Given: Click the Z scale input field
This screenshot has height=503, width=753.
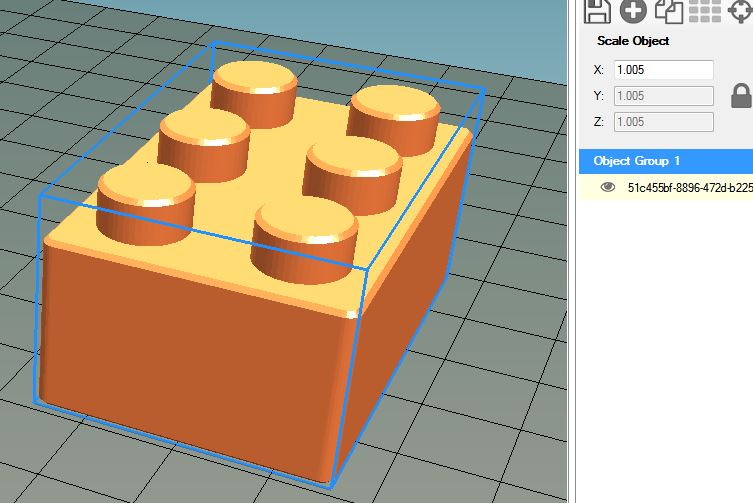Looking at the screenshot, I should point(664,122).
